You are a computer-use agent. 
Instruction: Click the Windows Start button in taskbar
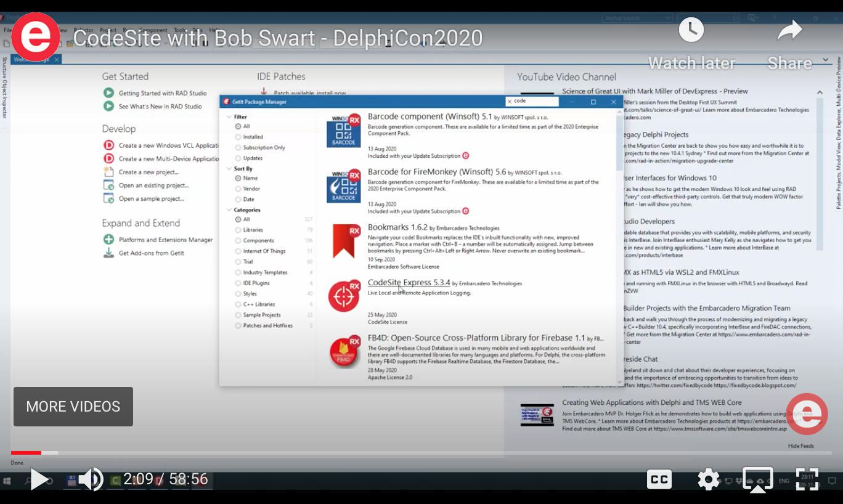point(6,481)
